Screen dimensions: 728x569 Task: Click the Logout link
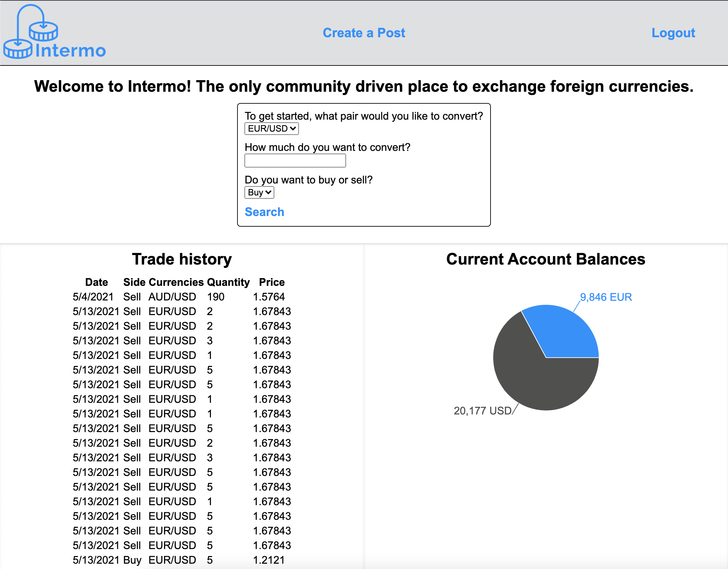pyautogui.click(x=673, y=33)
